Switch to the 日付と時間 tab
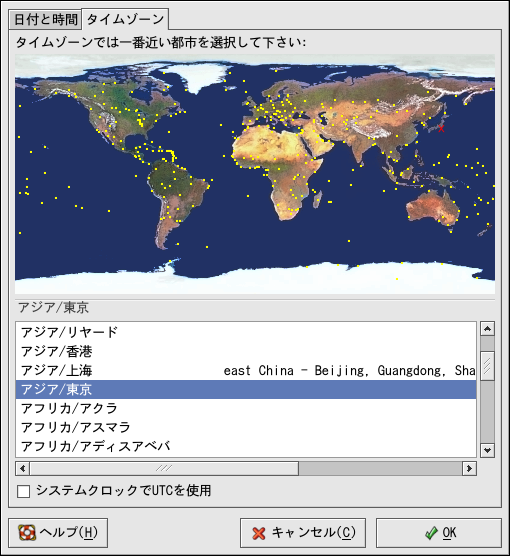 click(45, 20)
